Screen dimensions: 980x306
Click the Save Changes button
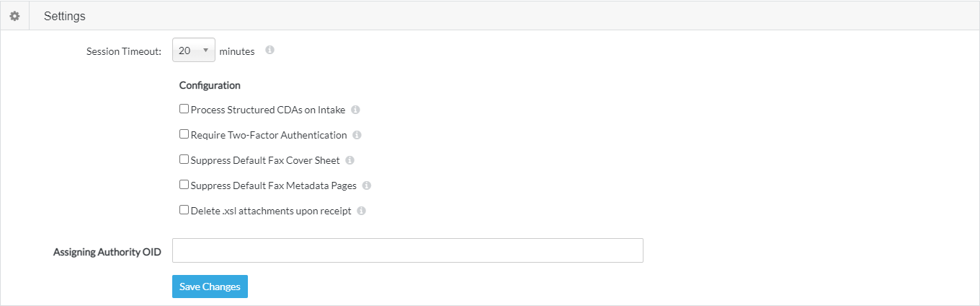[x=210, y=287]
